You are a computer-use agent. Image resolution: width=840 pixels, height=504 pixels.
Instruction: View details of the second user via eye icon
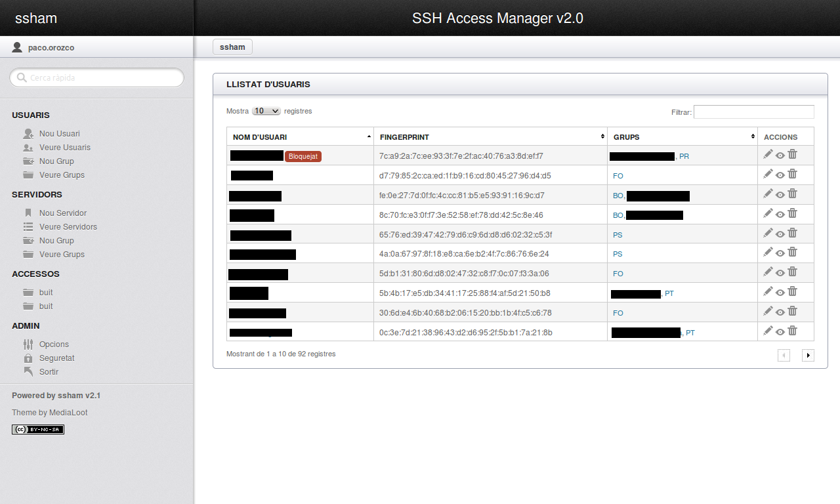(780, 174)
